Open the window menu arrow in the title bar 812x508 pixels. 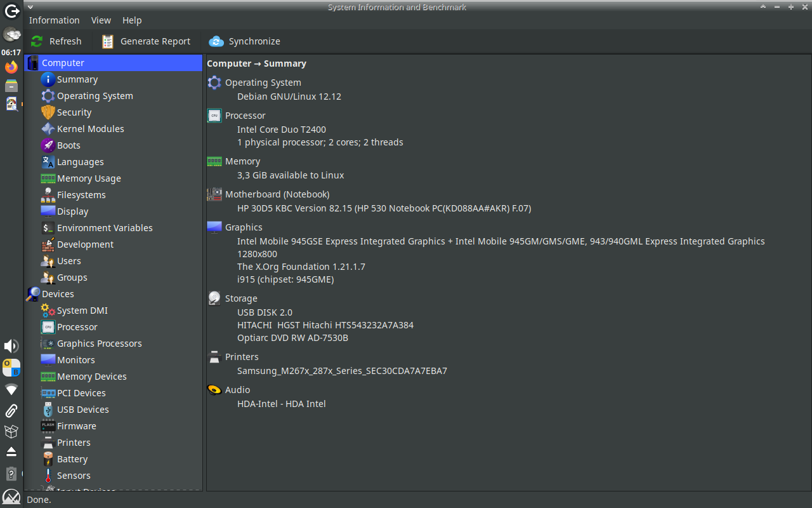click(x=30, y=7)
